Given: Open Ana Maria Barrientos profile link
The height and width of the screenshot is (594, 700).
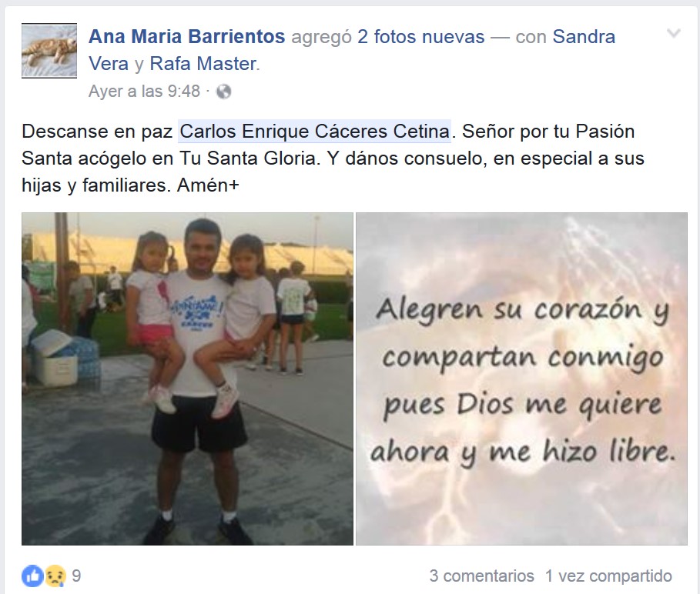Looking at the screenshot, I should tap(186, 37).
